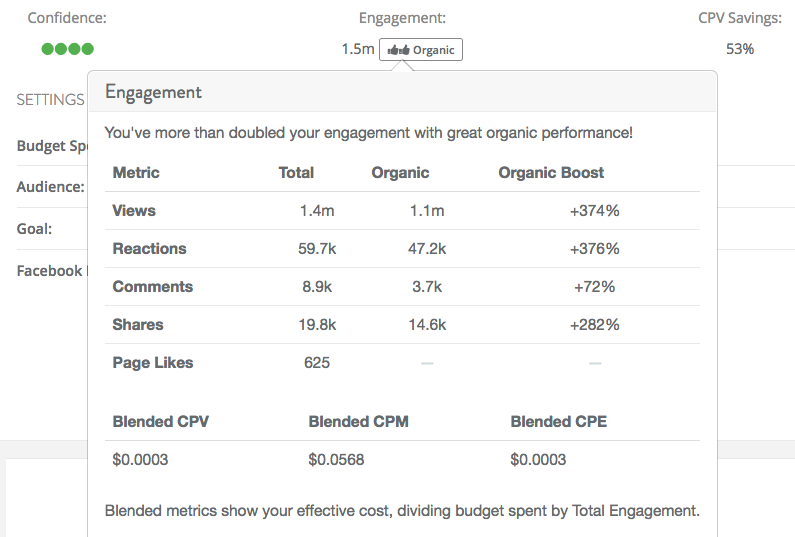795x537 pixels.
Task: Select the 1.5m engagement value
Action: (358, 49)
